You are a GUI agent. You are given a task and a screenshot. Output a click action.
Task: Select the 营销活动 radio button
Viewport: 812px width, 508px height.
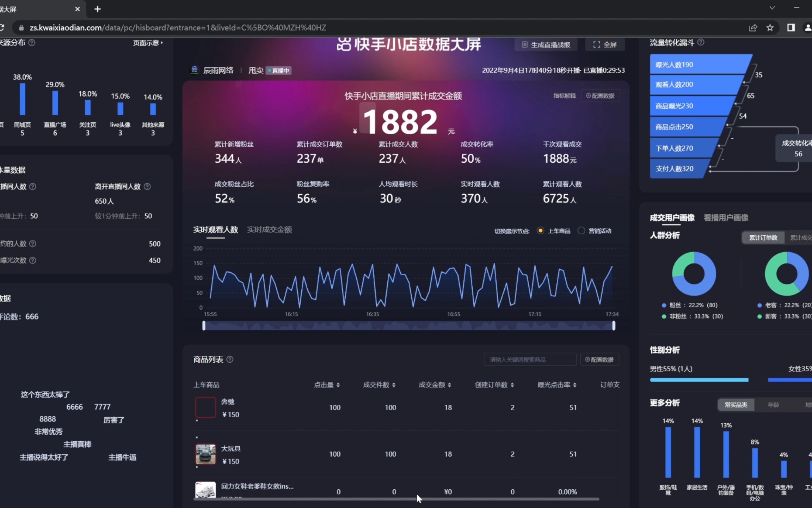(581, 231)
